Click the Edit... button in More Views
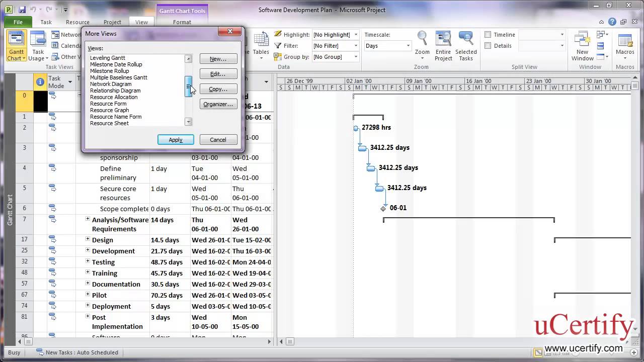Screen dimensions: 644x362 point(218,74)
